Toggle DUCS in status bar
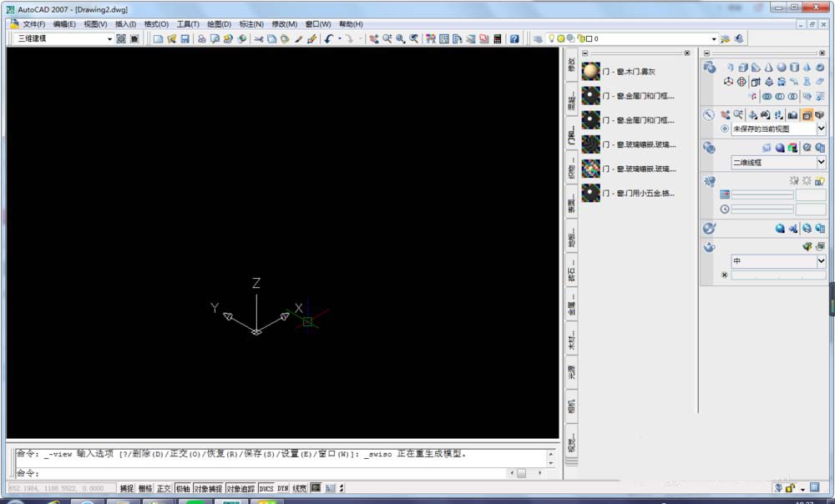The image size is (835, 504). click(x=266, y=488)
